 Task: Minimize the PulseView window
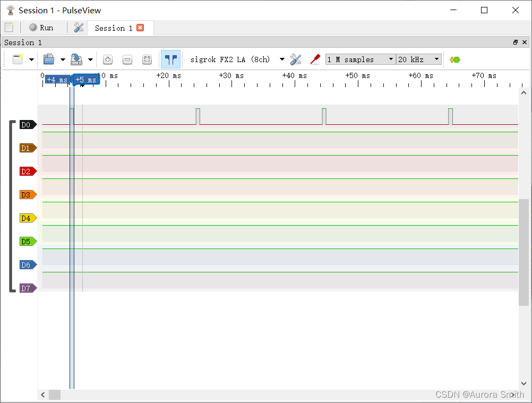pyautogui.click(x=453, y=10)
